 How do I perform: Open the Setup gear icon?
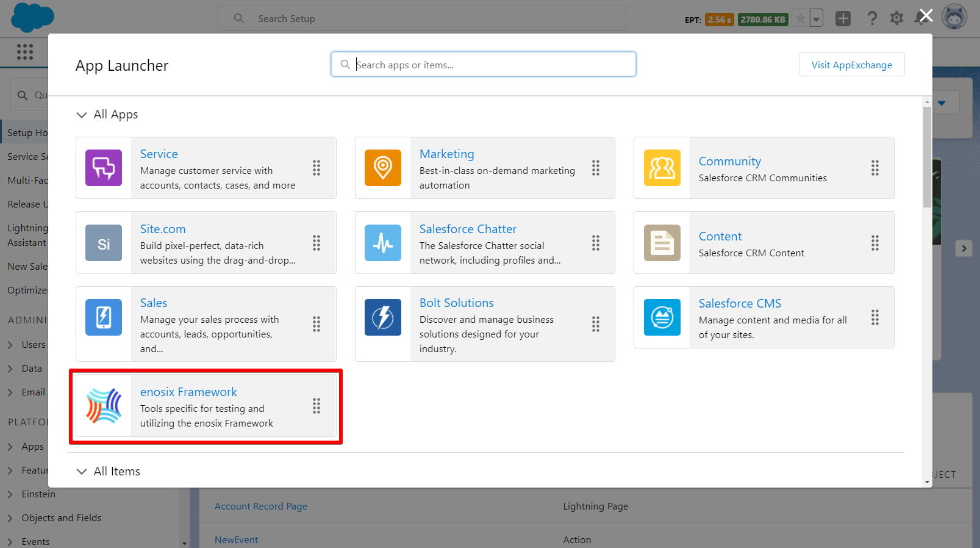896,19
